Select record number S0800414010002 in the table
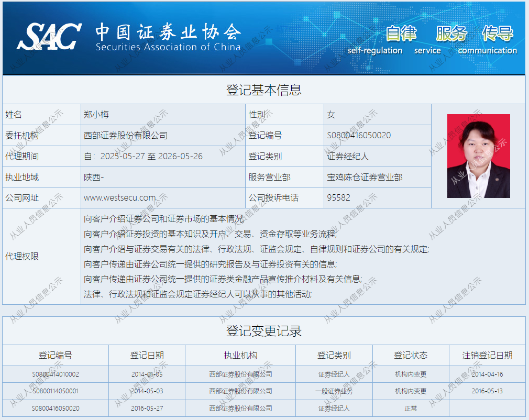Viewport: 529px width, 420px height. click(56, 374)
